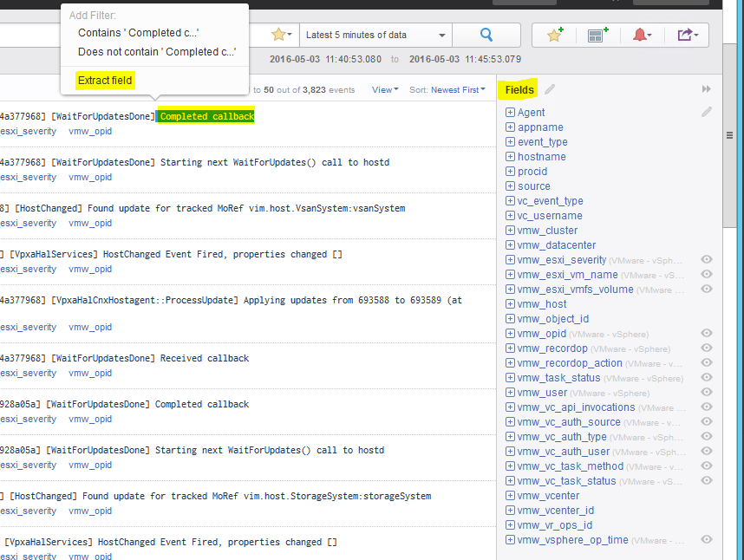Click 'Received callback' event text
This screenshot has height=560, width=744.
pos(205,358)
